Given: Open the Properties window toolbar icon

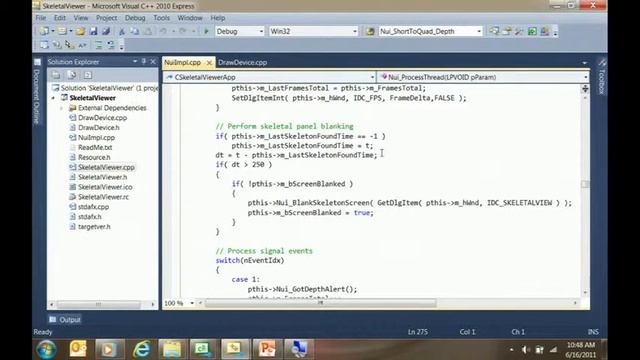Looking at the screenshot, I should pyautogui.click(x=507, y=31).
